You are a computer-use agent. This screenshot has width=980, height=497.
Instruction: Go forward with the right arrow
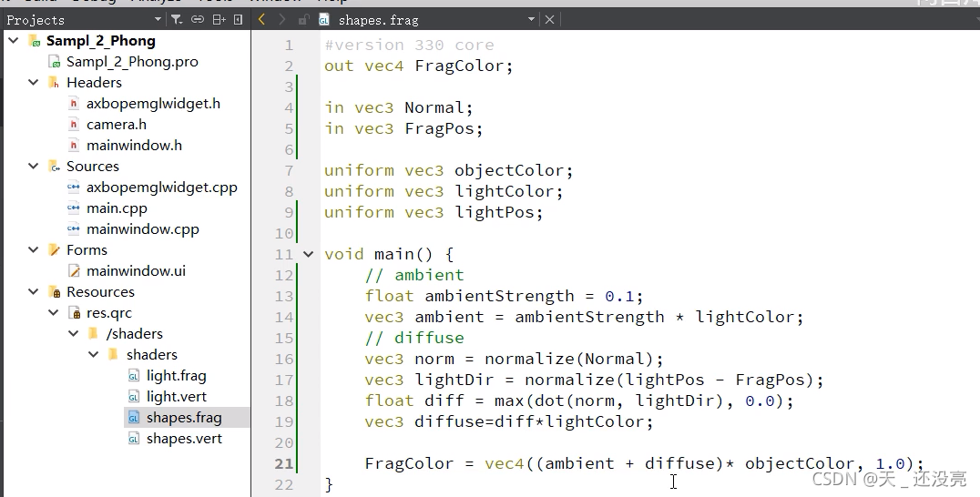click(282, 19)
